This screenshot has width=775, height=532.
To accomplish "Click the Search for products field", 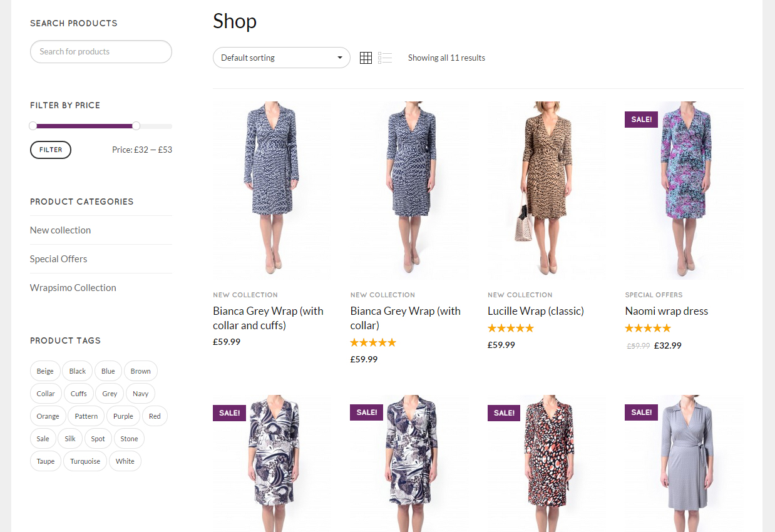I will 101,52.
